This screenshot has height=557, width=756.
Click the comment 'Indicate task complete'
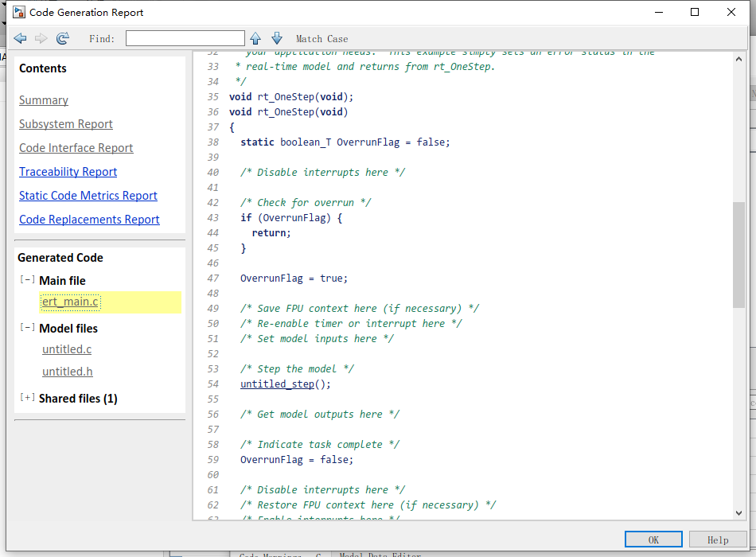[320, 445]
